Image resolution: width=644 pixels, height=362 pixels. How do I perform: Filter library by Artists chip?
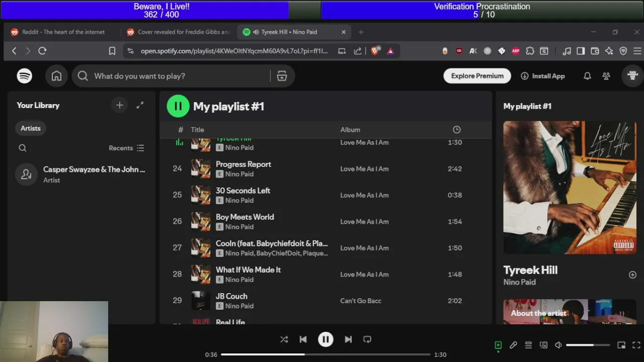click(x=30, y=128)
